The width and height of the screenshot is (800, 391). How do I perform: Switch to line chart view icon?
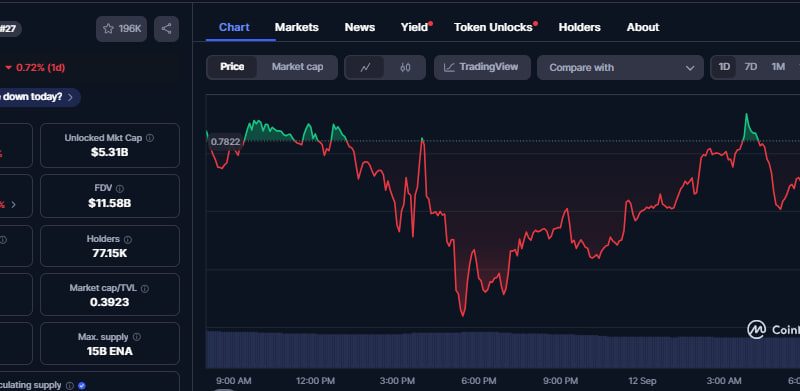coord(365,67)
